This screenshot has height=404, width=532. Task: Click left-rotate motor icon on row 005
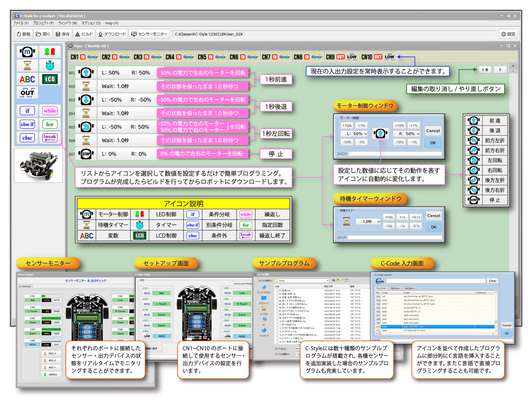click(x=86, y=127)
